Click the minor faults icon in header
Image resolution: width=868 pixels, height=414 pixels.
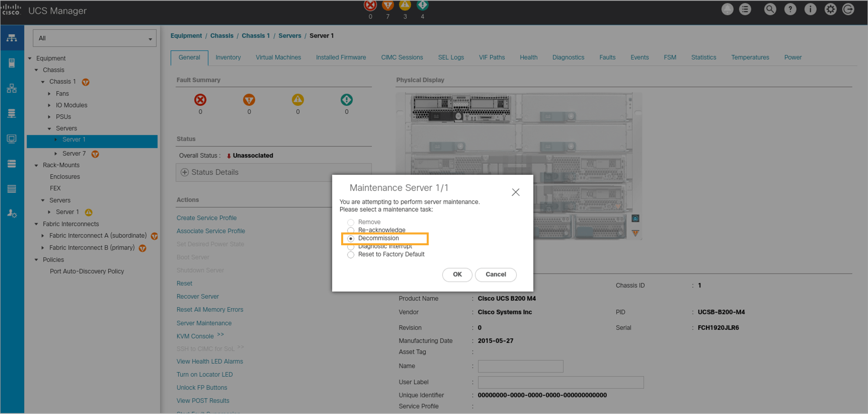pos(405,5)
